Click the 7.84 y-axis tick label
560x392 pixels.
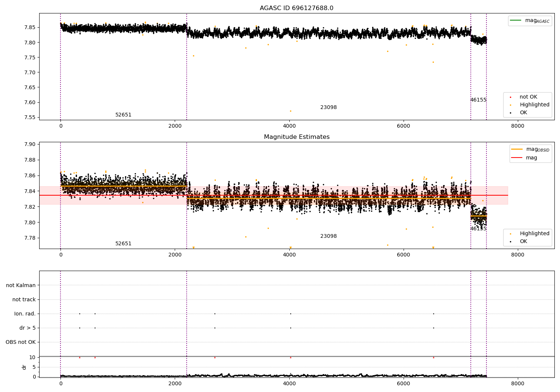coord(30,191)
